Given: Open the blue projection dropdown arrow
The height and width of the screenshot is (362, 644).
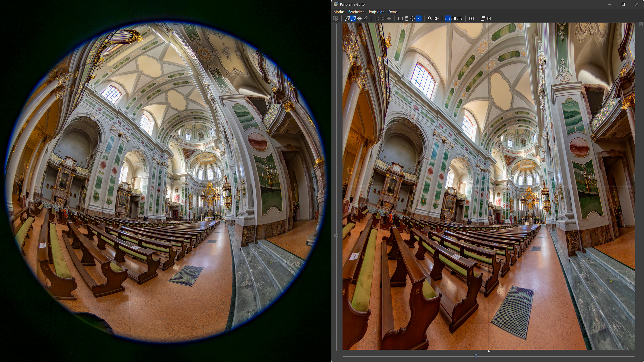Looking at the screenshot, I should 419,19.
